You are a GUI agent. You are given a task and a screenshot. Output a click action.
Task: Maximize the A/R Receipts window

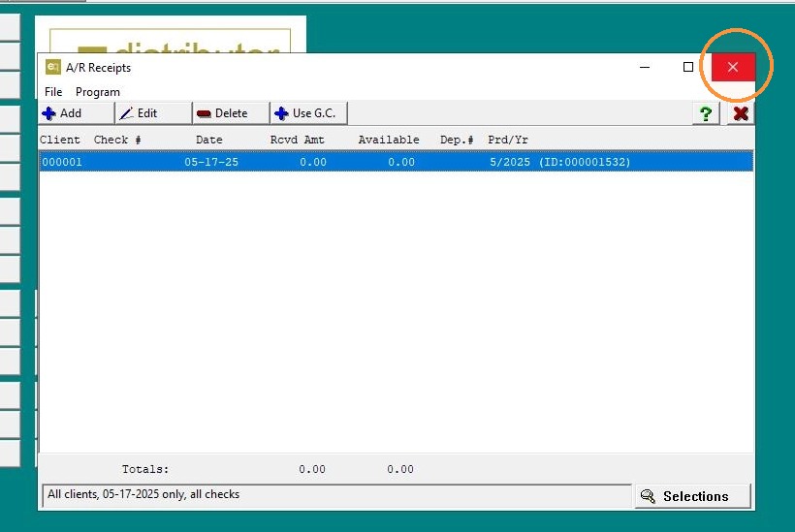point(688,67)
